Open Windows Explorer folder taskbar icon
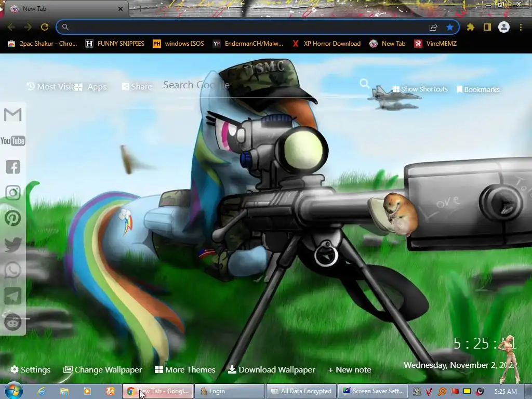This screenshot has width=532, height=399. pos(64,391)
